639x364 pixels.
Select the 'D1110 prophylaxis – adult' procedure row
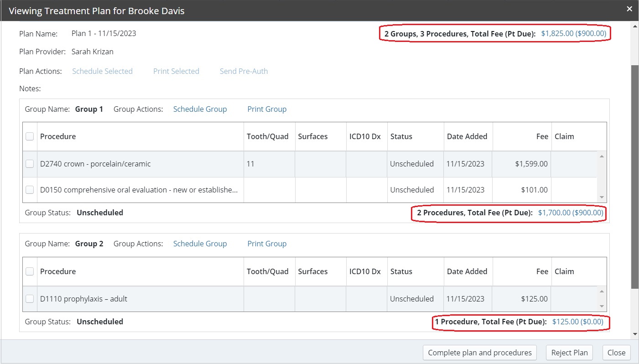(x=310, y=299)
